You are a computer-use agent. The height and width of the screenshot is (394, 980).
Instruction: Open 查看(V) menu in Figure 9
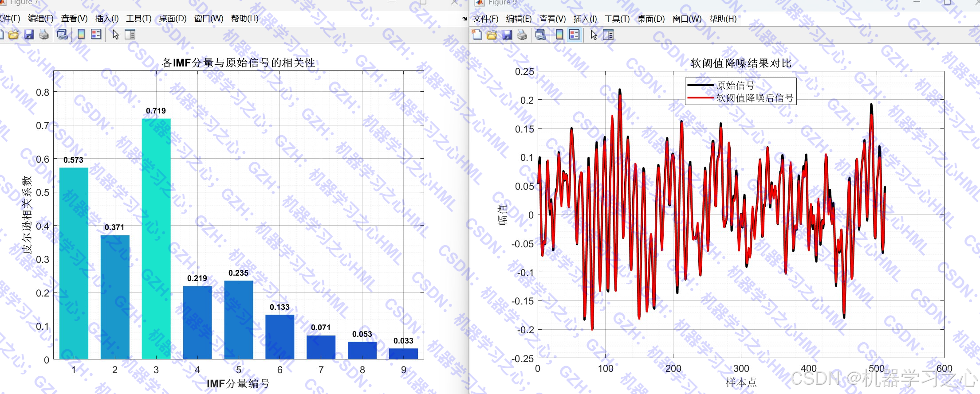click(x=552, y=19)
